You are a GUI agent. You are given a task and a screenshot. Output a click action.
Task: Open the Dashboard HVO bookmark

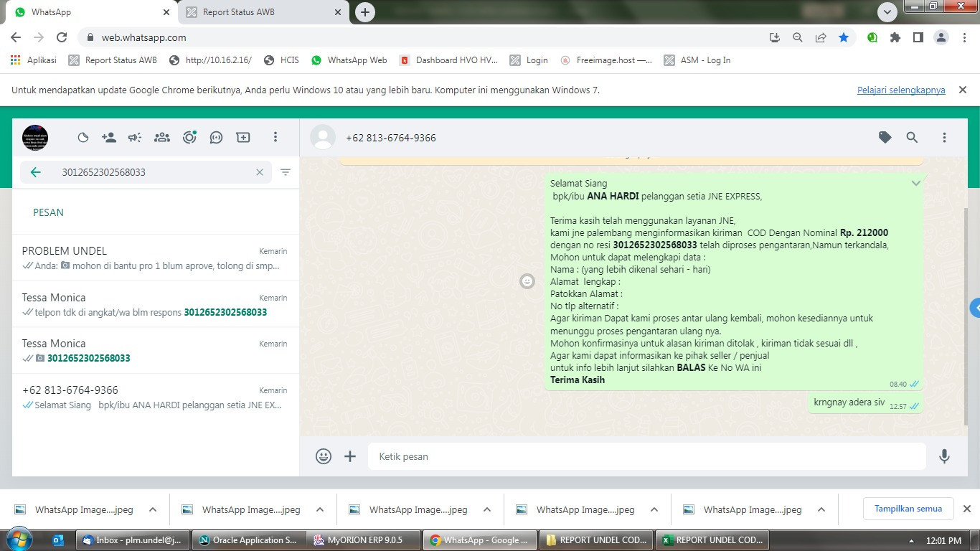448,60
